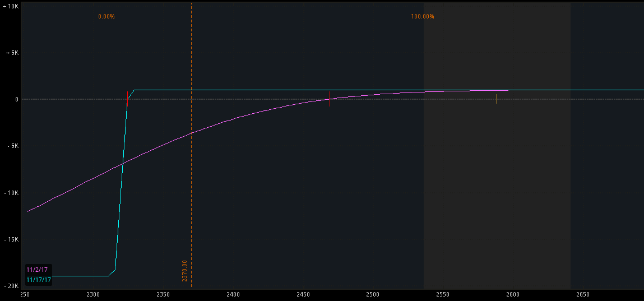Viewport: 644px width, 301px height.
Task: Click the red break-even marker near 2470
Action: tap(330, 99)
